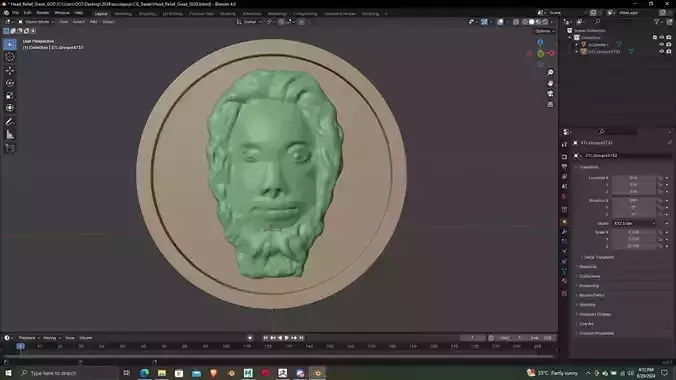Viewport: 676px width, 380px height.
Task: Select the Transform tool
Action: [x=10, y=108]
